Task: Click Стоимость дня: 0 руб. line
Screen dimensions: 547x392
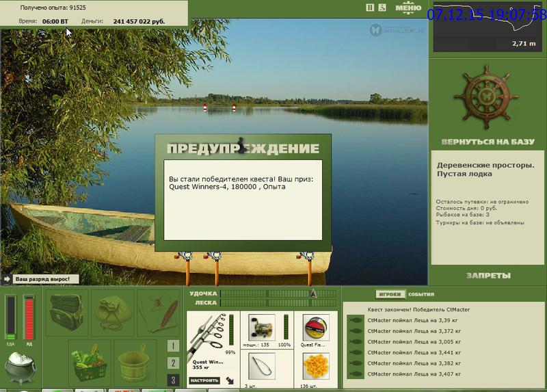Action: tap(466, 208)
